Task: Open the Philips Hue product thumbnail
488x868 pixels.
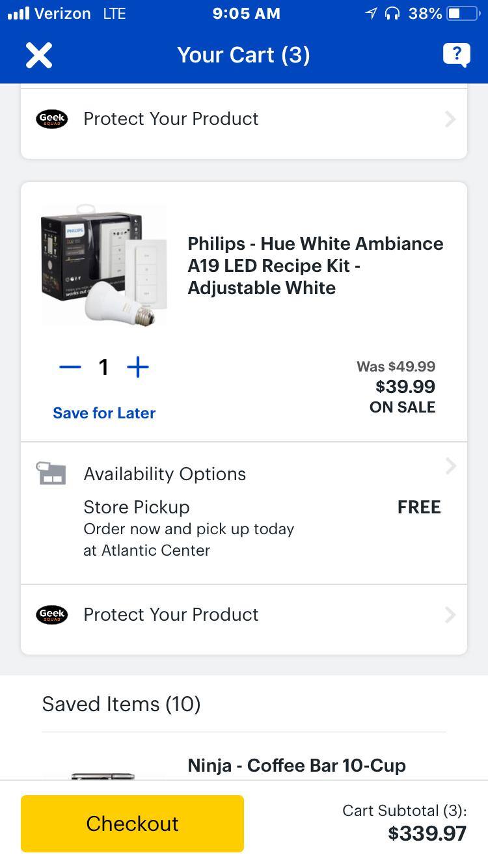Action: [104, 265]
